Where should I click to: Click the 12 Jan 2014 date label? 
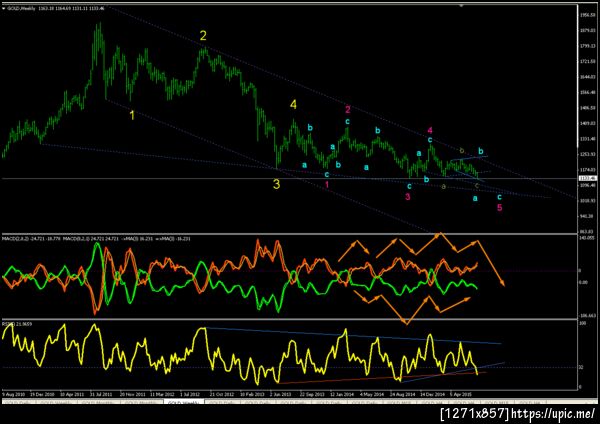[x=342, y=394]
